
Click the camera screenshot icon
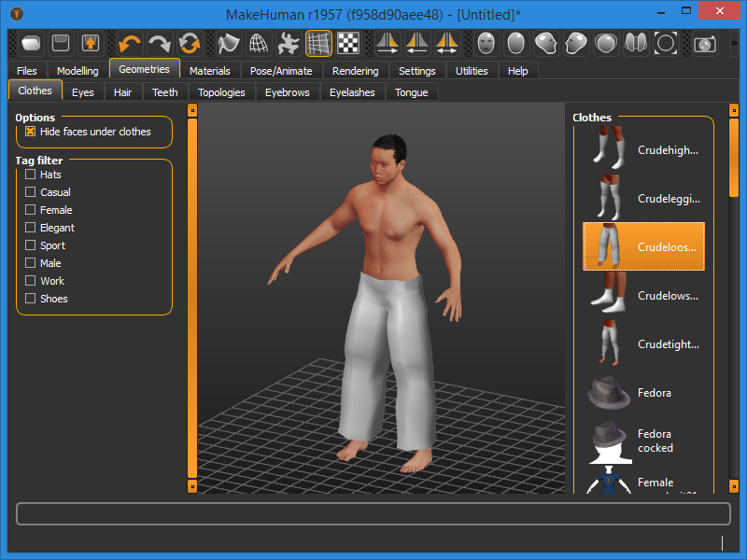705,43
